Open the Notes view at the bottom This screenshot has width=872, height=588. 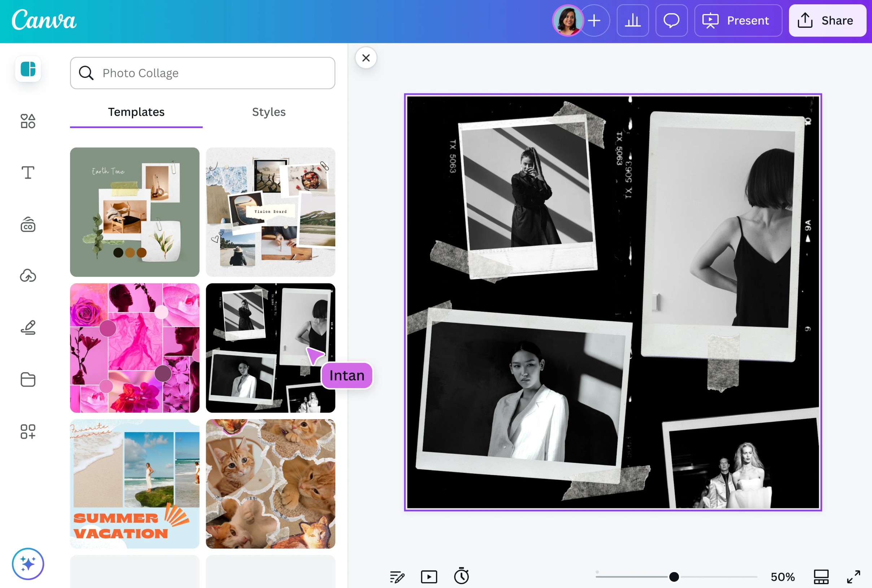(x=397, y=576)
